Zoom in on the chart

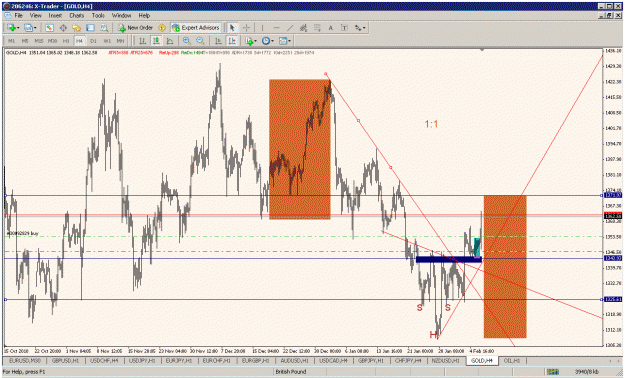click(186, 41)
